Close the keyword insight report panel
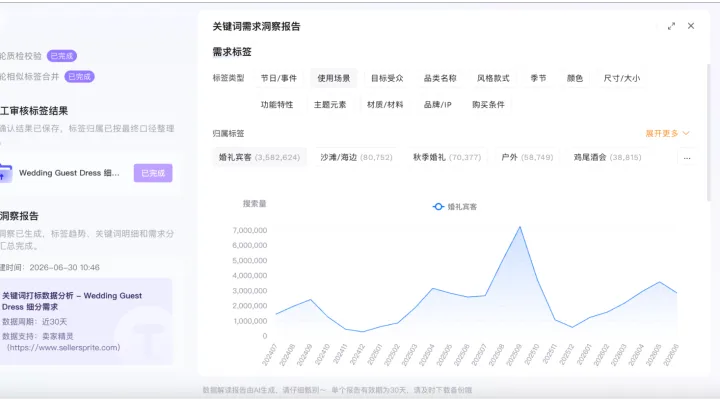720x403 pixels. (x=691, y=26)
